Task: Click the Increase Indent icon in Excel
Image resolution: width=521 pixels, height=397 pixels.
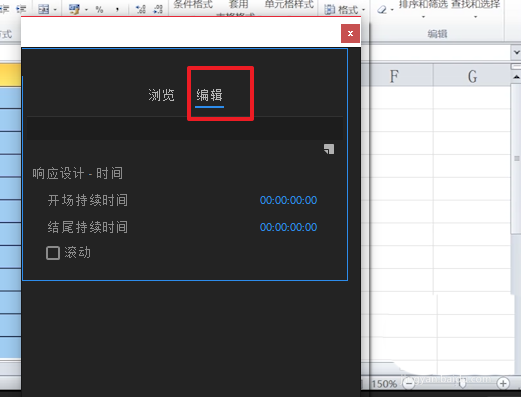Action: click(x=21, y=9)
